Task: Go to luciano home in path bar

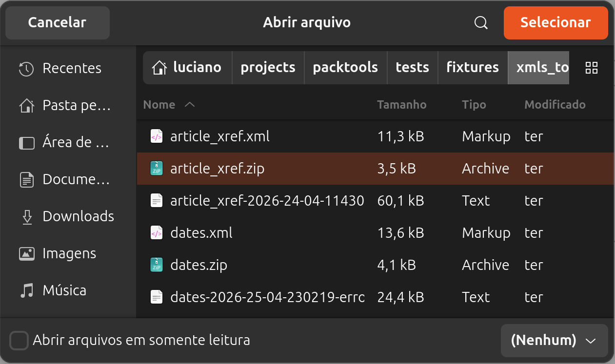Action: coord(187,68)
